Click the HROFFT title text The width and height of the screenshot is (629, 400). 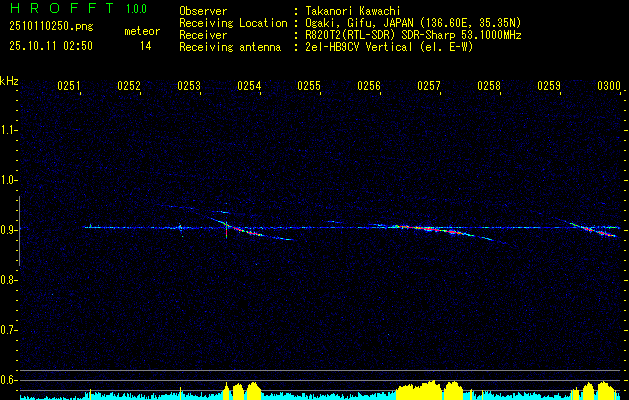61,8
